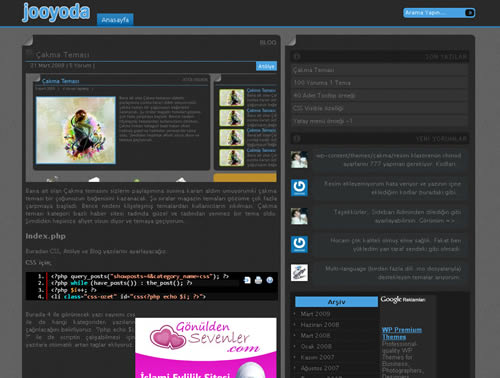The image size is (500, 378).
Task: Focus the Arama Yapın search field
Action: tap(434, 13)
